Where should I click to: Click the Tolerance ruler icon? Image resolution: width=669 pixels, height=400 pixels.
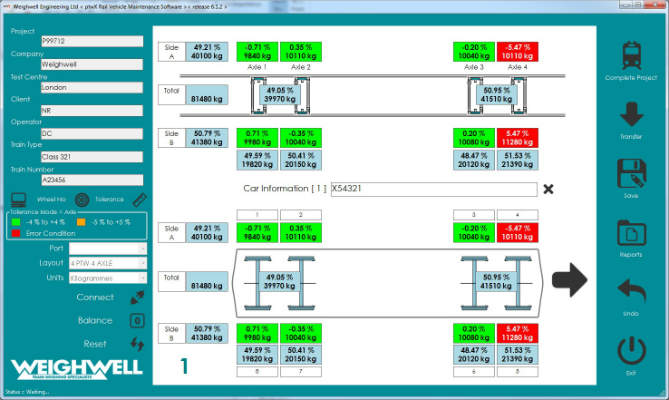139,199
